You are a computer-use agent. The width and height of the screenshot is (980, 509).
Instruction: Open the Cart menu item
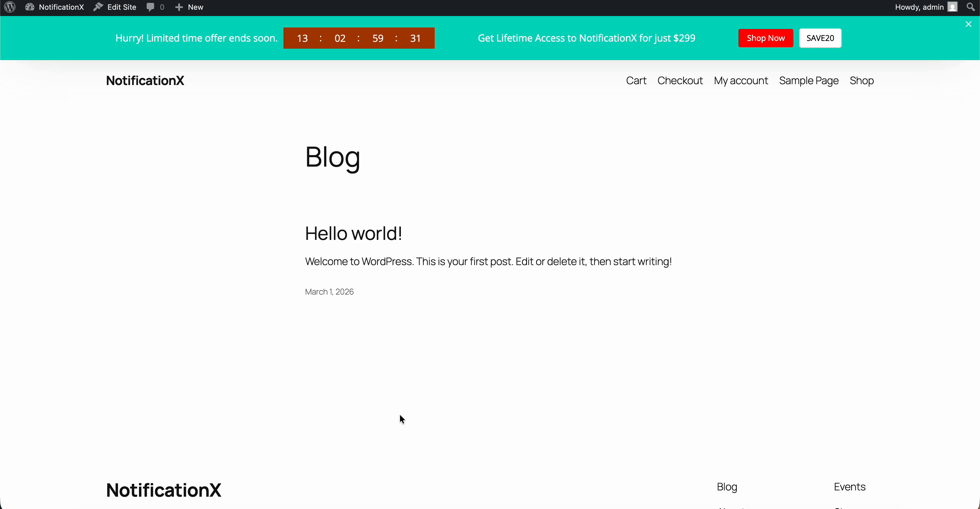tap(636, 81)
